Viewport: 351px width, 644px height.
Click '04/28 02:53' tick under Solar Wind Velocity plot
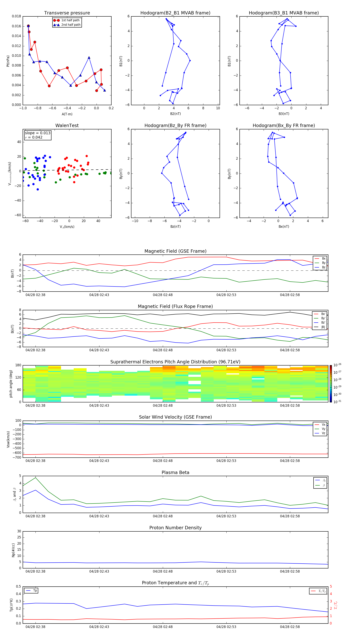[x=226, y=461]
